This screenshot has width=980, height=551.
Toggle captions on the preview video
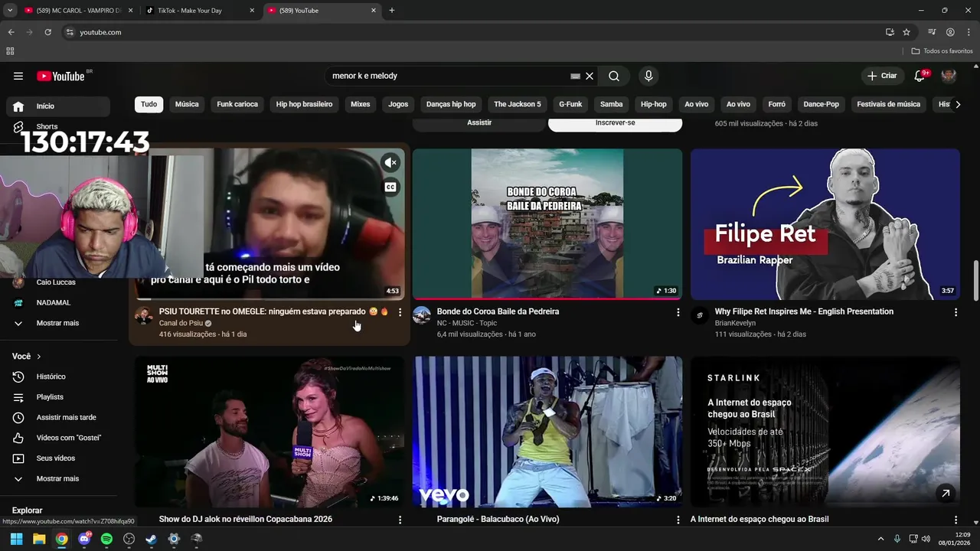click(390, 187)
